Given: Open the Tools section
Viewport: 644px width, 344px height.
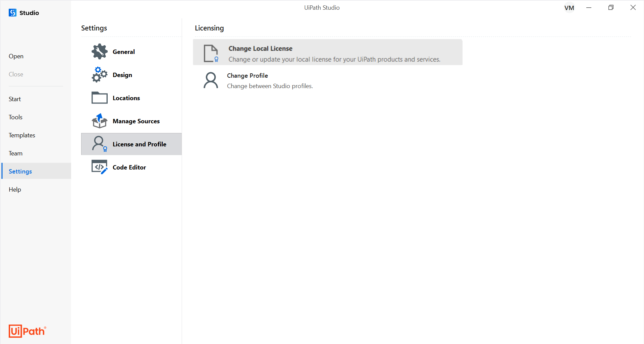Looking at the screenshot, I should pos(15,117).
